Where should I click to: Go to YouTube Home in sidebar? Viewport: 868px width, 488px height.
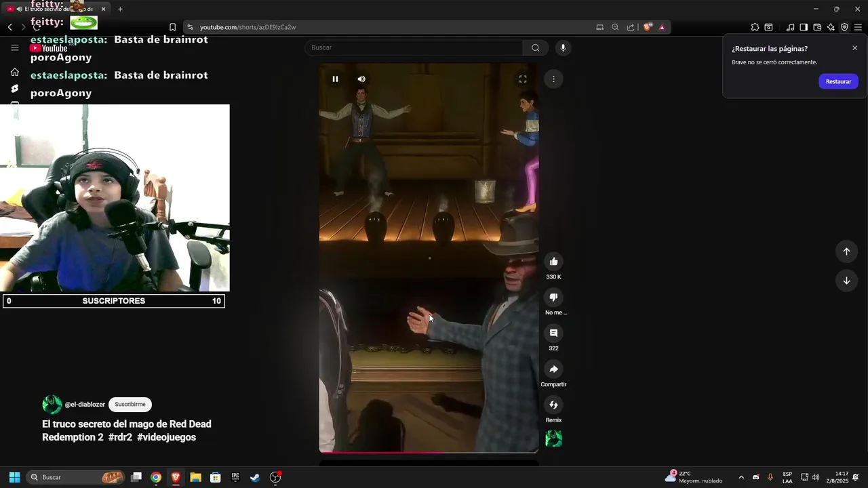coord(15,72)
